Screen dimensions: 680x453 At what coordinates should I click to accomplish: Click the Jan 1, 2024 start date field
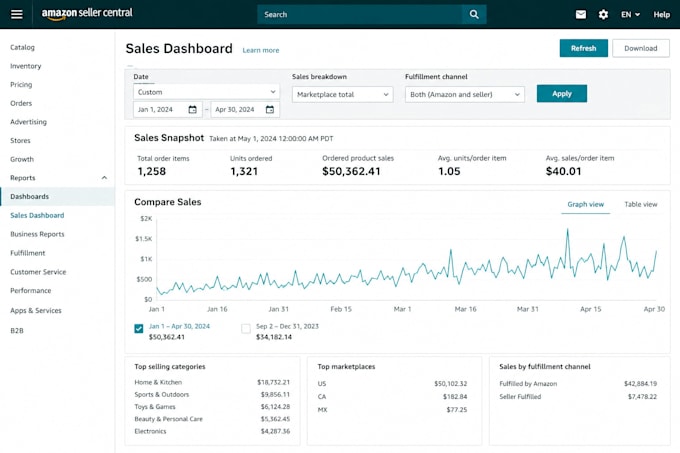(x=167, y=109)
